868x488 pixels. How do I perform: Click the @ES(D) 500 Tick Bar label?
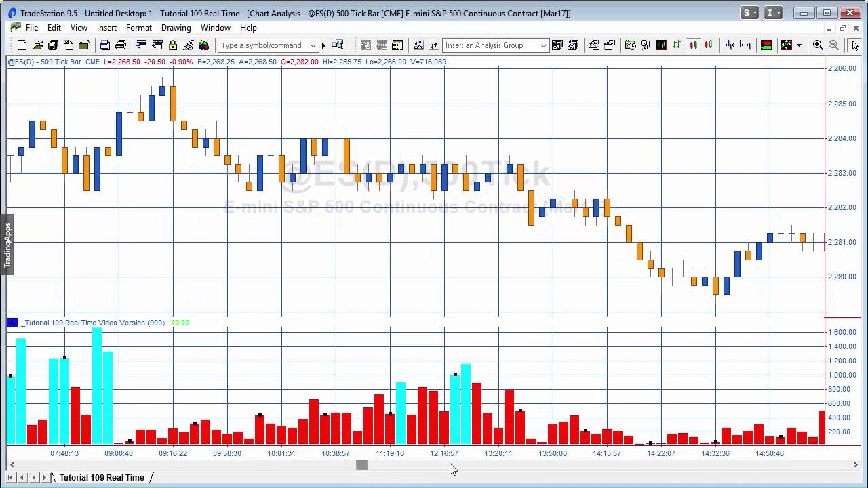pos(45,62)
